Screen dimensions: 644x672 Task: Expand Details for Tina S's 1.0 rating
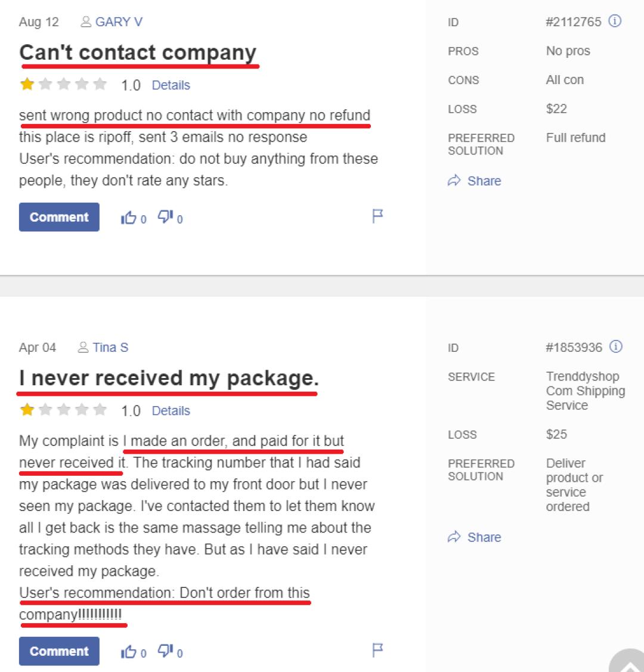point(171,411)
